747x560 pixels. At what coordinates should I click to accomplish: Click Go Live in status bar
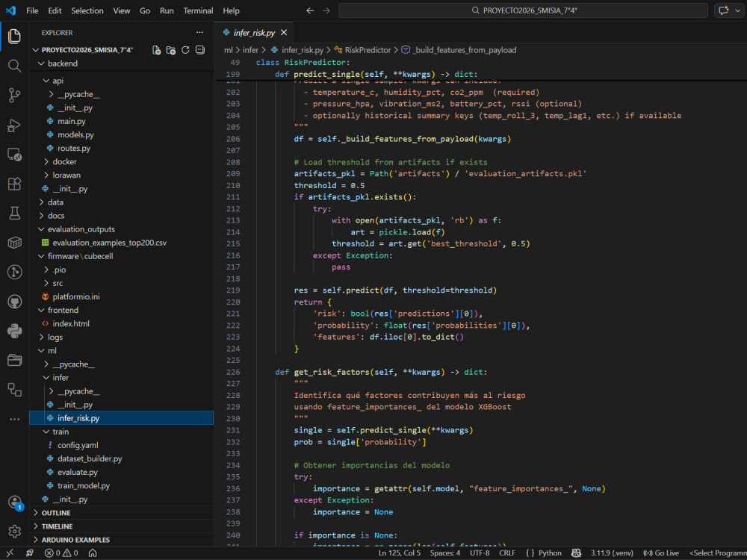point(661,553)
